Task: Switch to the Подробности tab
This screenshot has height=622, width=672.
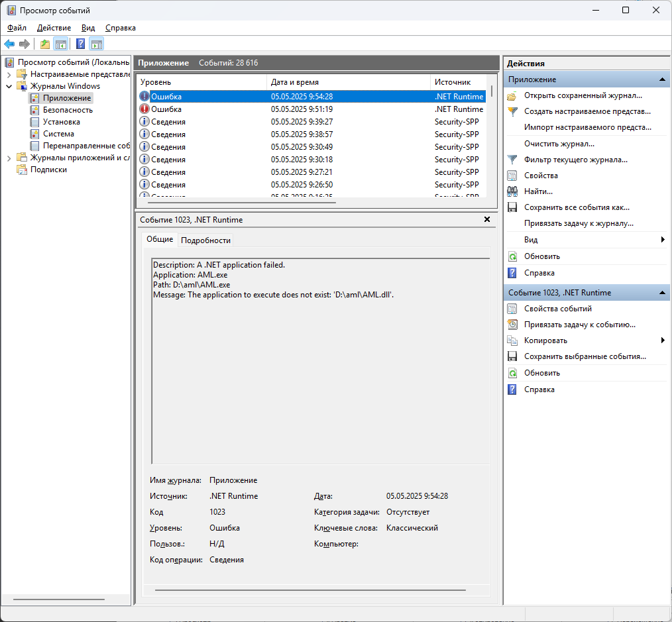Action: tap(205, 240)
